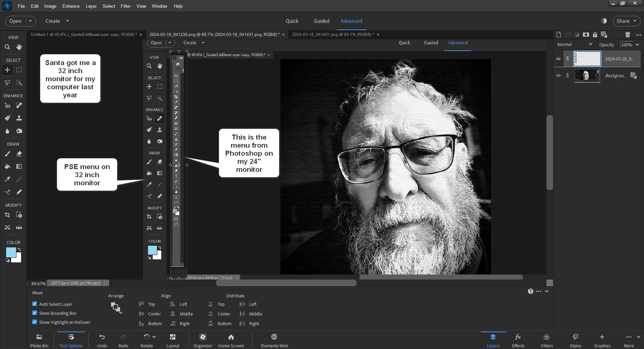
Task: Click the light blue foreground color swatch
Action: coord(10,252)
